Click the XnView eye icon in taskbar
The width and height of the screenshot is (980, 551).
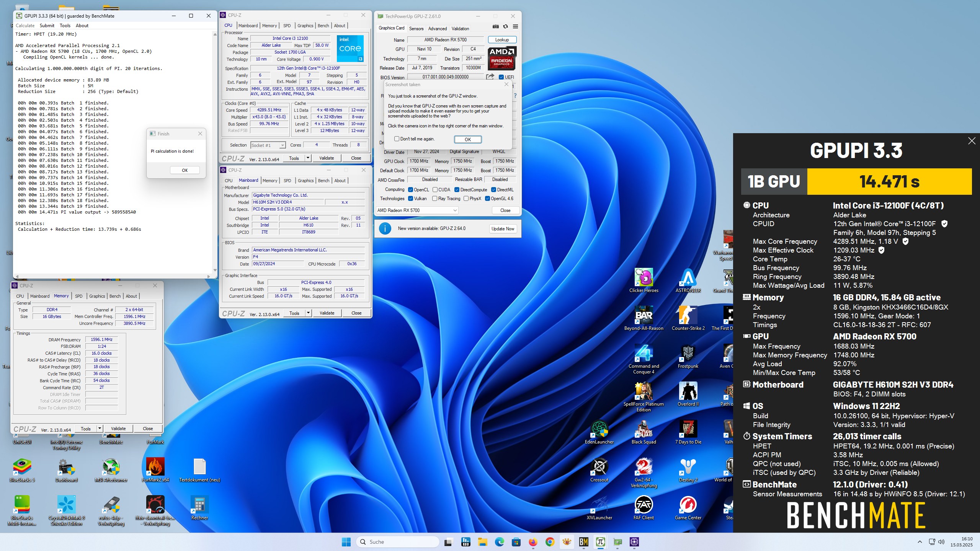[567, 542]
